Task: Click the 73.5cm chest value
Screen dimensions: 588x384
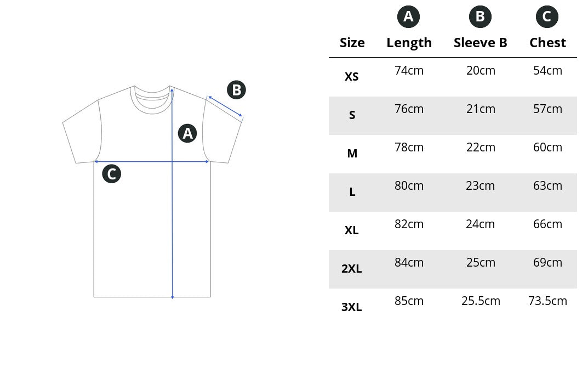Action: coord(547,301)
